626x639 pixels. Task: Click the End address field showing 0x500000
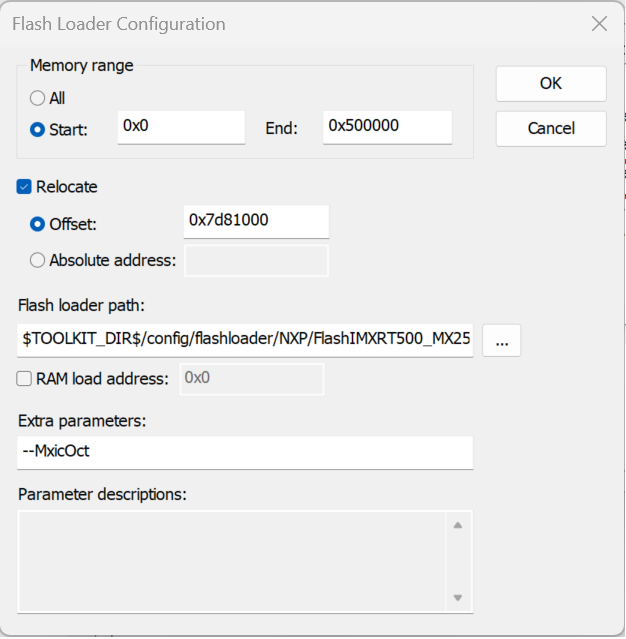(x=387, y=127)
